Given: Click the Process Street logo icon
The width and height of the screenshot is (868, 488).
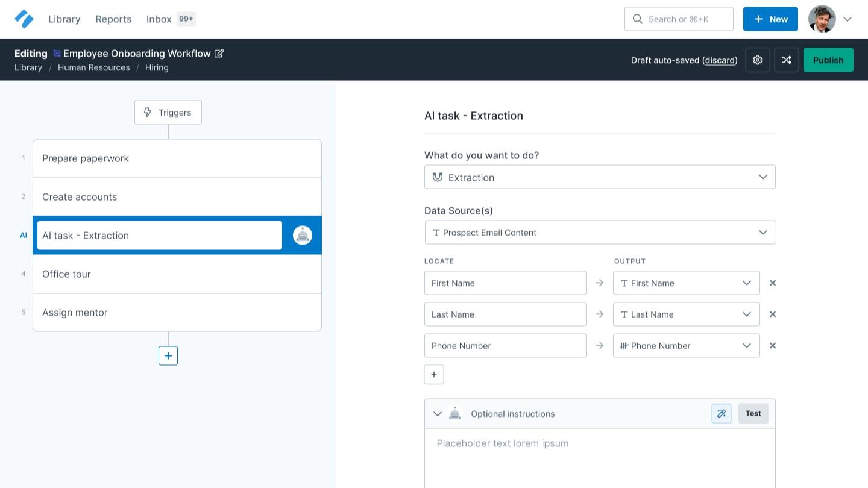Looking at the screenshot, I should [x=24, y=19].
